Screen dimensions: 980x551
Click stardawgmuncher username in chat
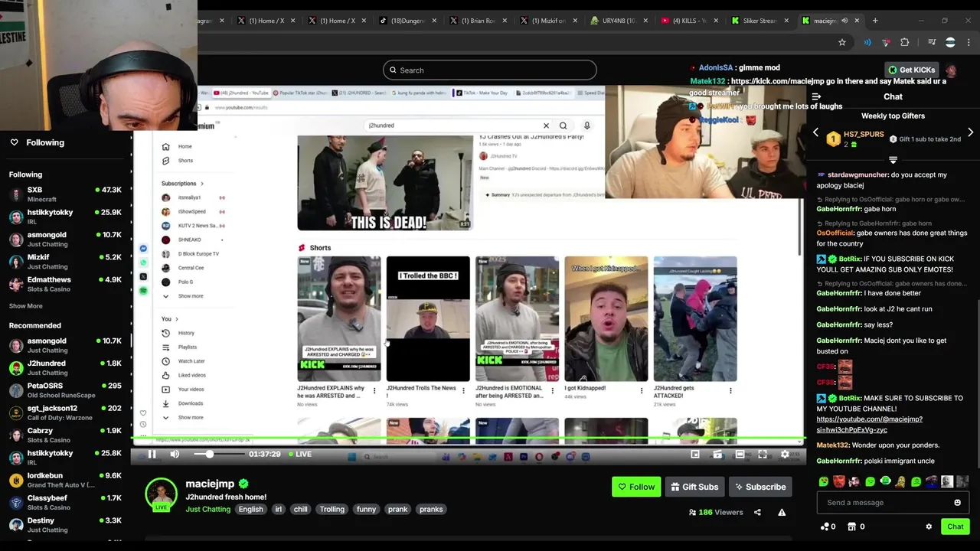pyautogui.click(x=857, y=175)
